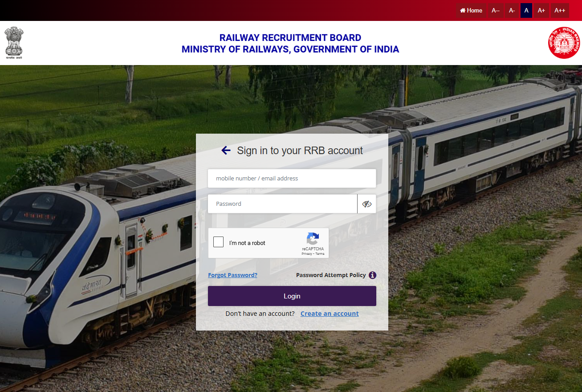
Task: Focus the Password input field
Action: 282,204
